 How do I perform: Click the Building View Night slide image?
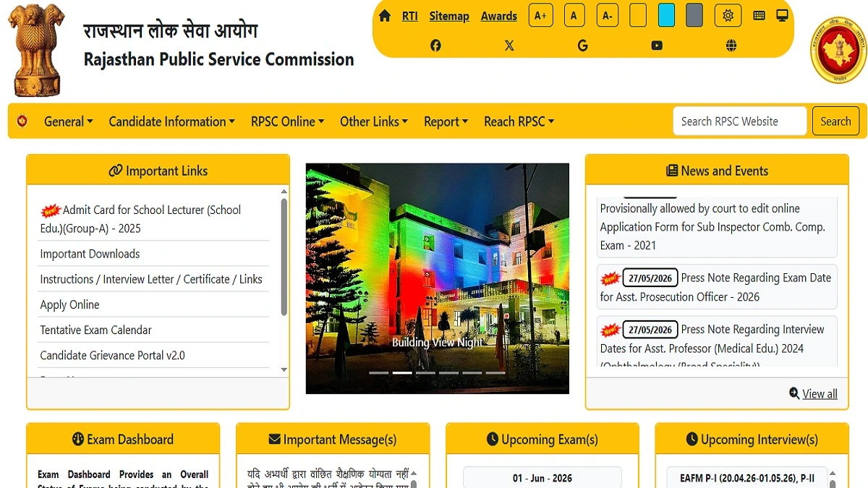pyautogui.click(x=438, y=278)
